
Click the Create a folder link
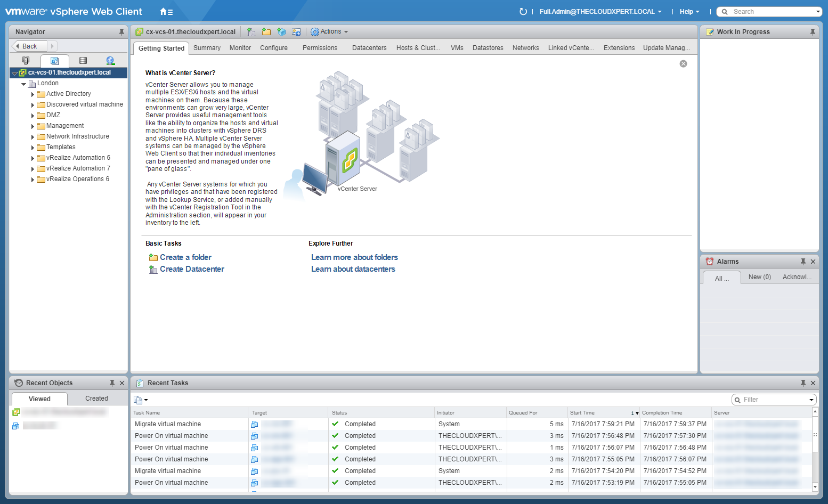pyautogui.click(x=185, y=257)
